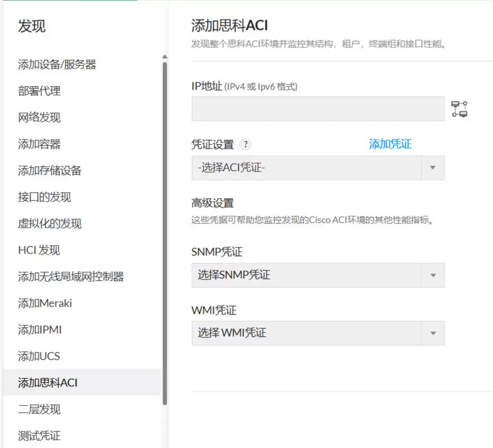This screenshot has width=493, height=448.
Task: Open 接口的发现 page
Action: (x=44, y=197)
